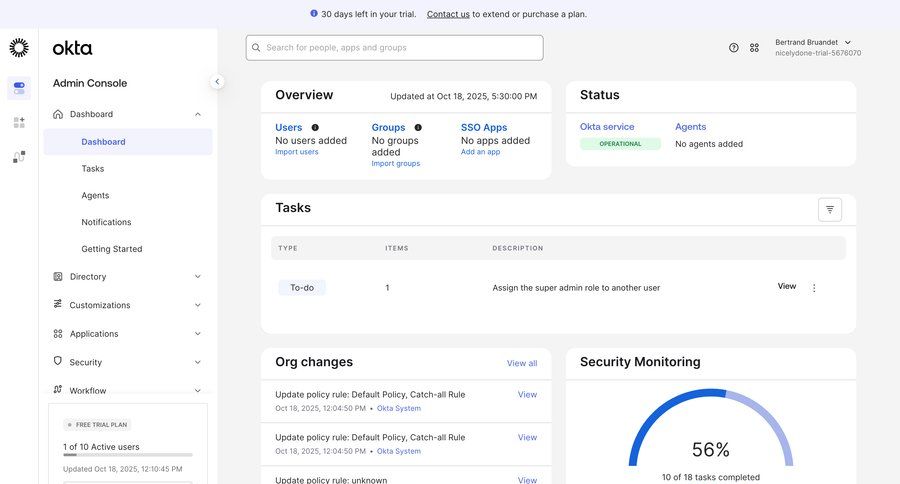Collapse the Dashboard menu chevron

pyautogui.click(x=197, y=114)
